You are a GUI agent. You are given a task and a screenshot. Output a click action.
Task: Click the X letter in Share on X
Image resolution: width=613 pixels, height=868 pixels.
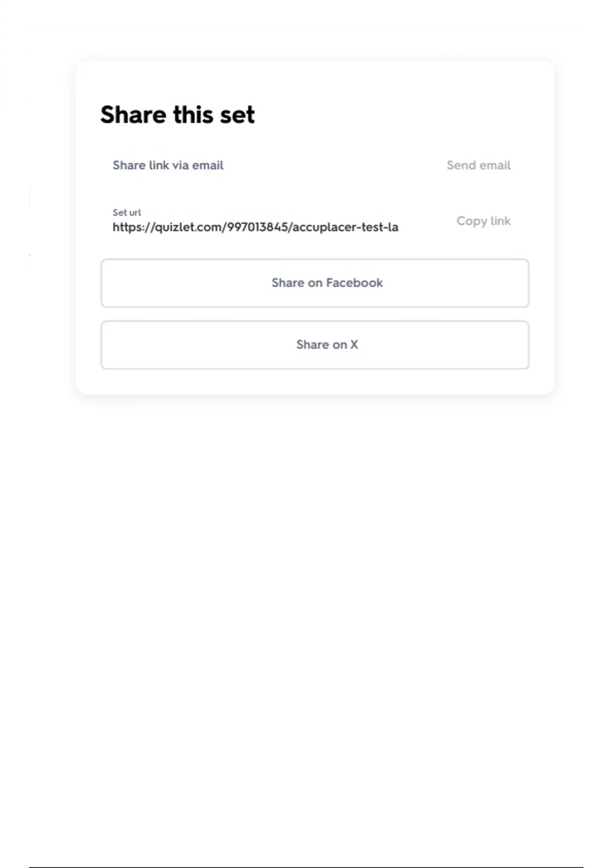(x=354, y=345)
